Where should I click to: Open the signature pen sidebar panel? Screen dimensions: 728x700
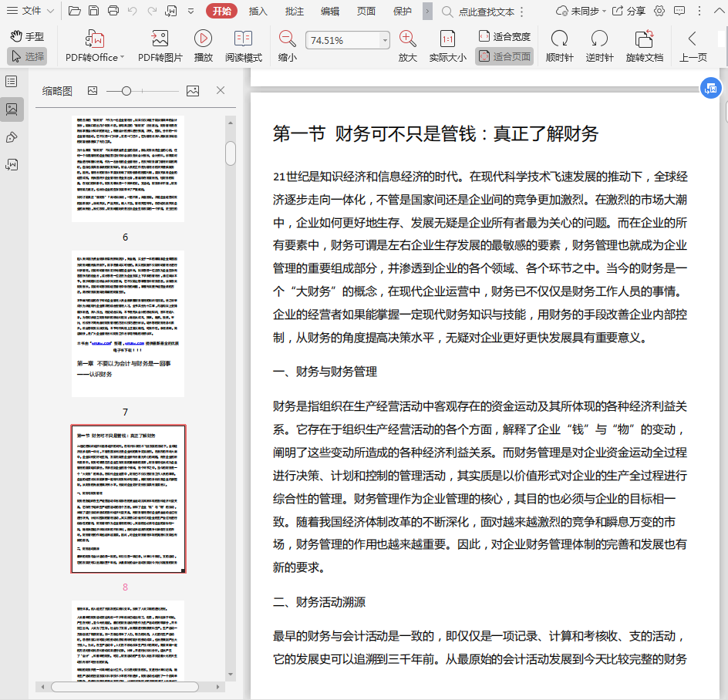click(12, 137)
